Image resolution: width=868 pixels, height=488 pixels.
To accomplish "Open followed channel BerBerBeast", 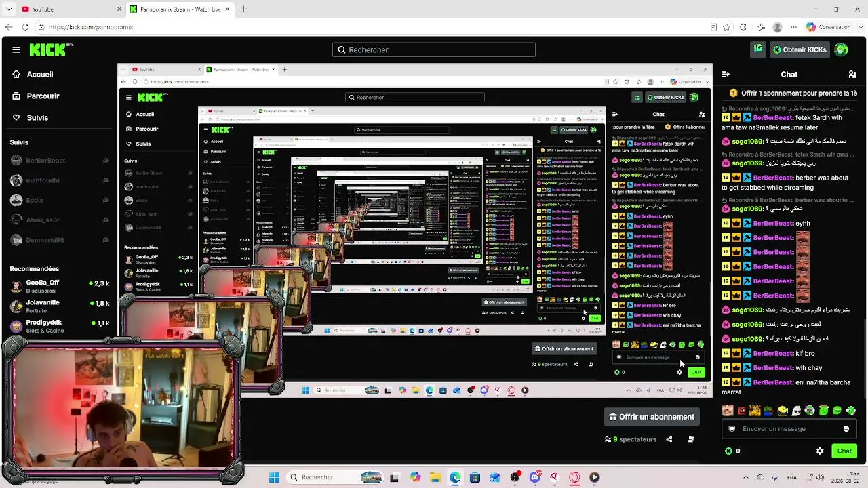I will [58, 161].
